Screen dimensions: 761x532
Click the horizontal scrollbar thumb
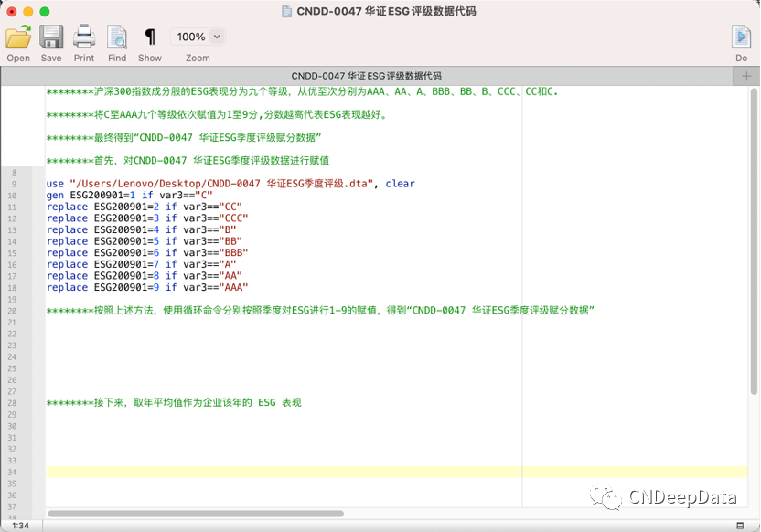[196, 514]
